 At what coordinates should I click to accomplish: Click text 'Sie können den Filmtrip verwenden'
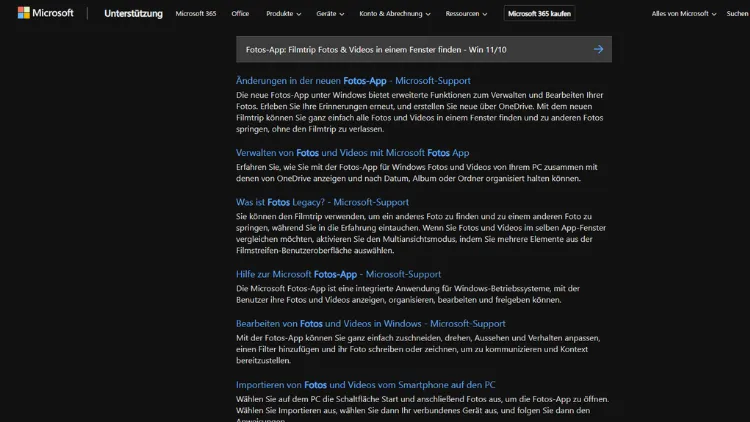(421, 233)
